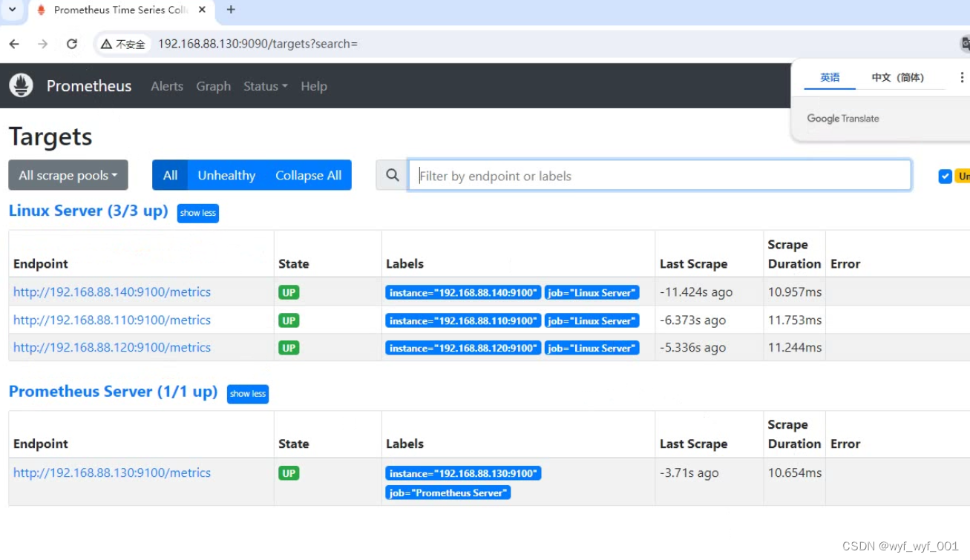
Task: Click the 11.753ms scrape duration value
Action: [795, 320]
